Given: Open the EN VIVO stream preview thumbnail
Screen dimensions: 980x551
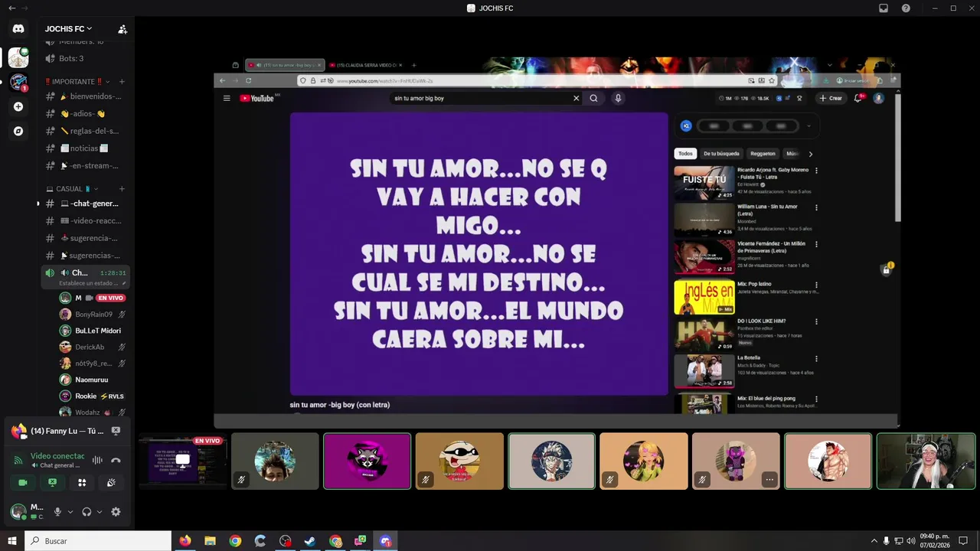Looking at the screenshot, I should [x=182, y=461].
